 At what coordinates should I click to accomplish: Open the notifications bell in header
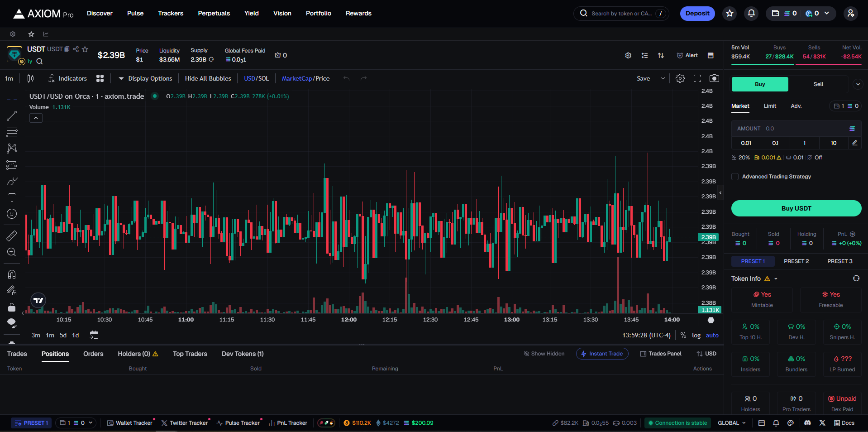click(751, 14)
